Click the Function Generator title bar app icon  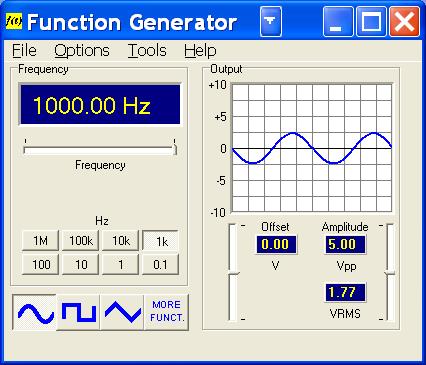14,22
